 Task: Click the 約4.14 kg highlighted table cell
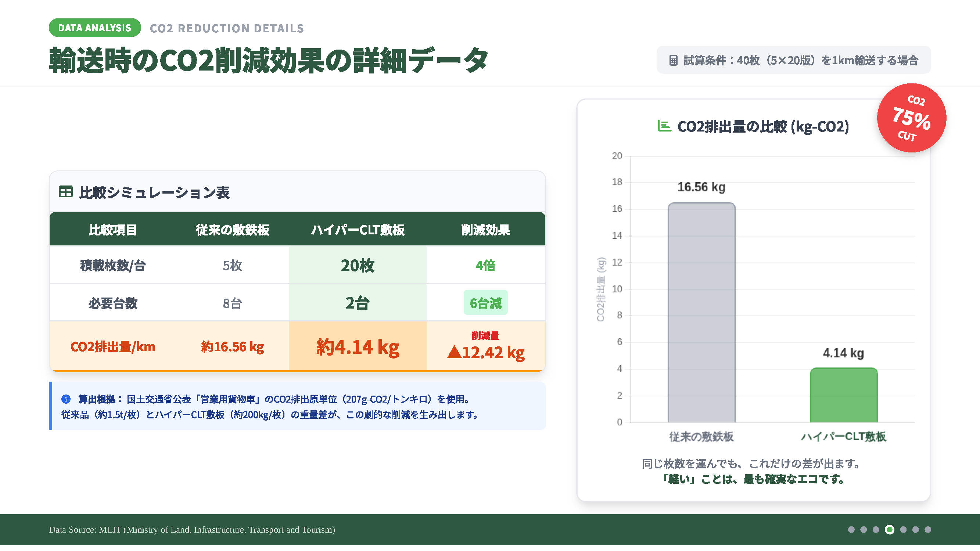(358, 346)
